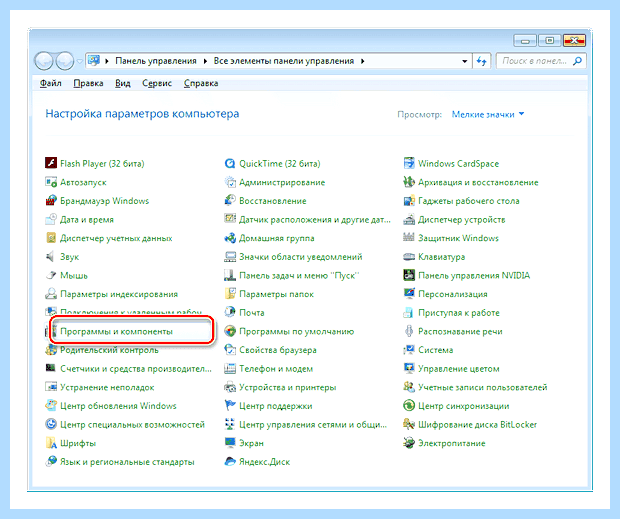Click the Панель управления NVIDIA icon
620x519 pixels.
pos(409,275)
